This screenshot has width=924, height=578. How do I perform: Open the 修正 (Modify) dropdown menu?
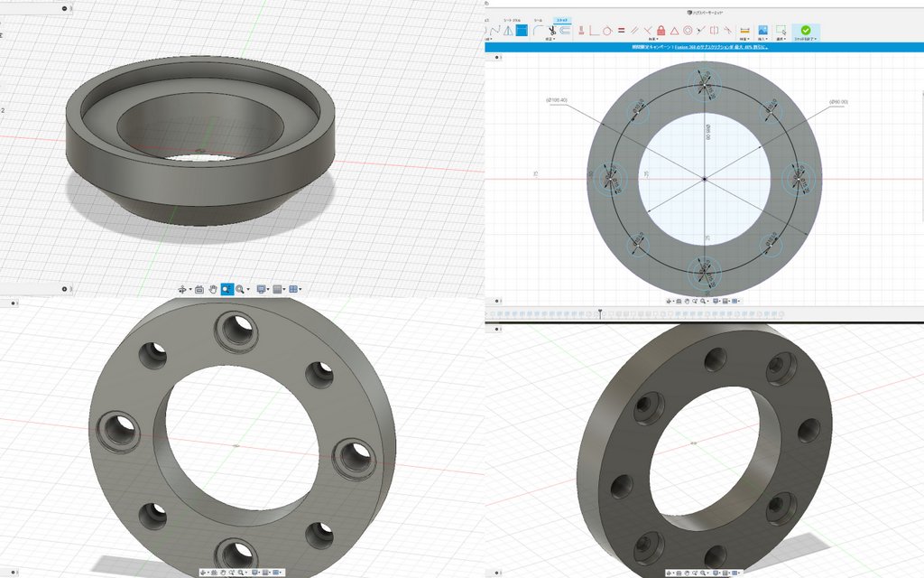pos(550,39)
